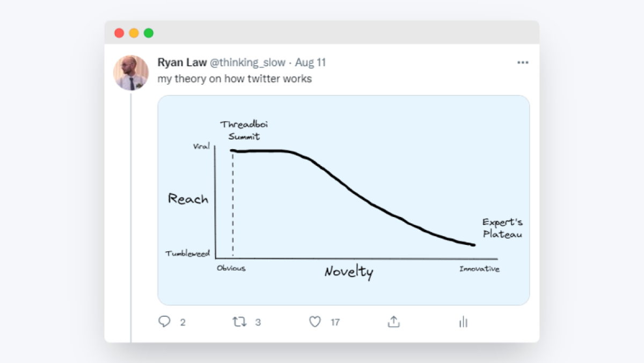This screenshot has width=644, height=363.
Task: Click the reply count number 2
Action: click(x=183, y=322)
